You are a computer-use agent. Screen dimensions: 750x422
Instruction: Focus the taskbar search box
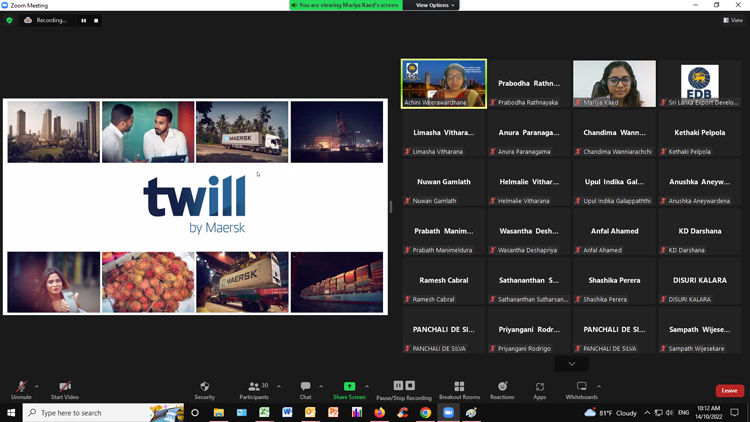pyautogui.click(x=103, y=412)
